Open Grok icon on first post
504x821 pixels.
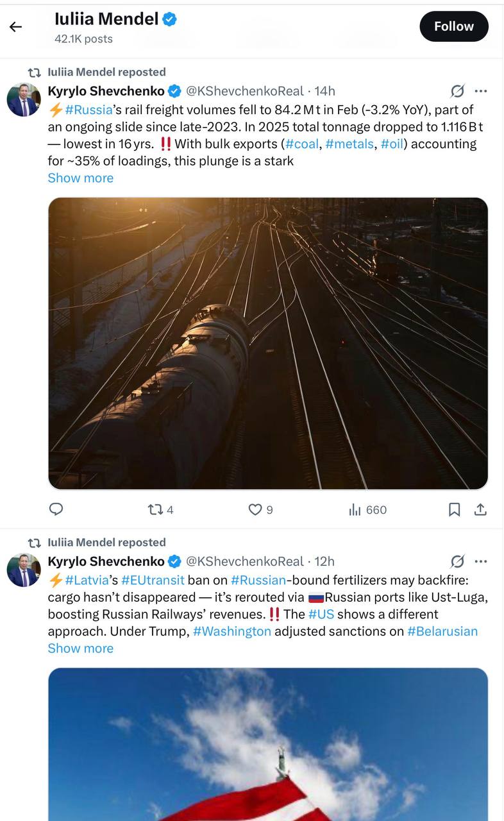point(457,91)
